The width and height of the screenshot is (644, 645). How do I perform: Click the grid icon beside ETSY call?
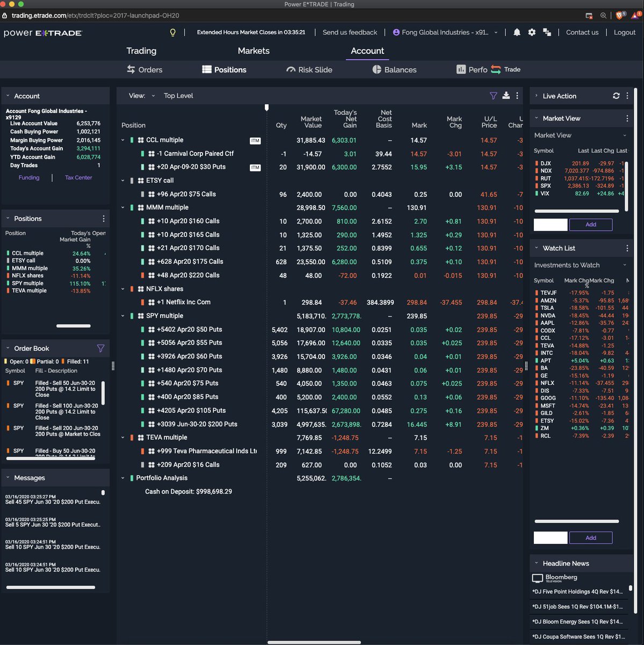[141, 181]
